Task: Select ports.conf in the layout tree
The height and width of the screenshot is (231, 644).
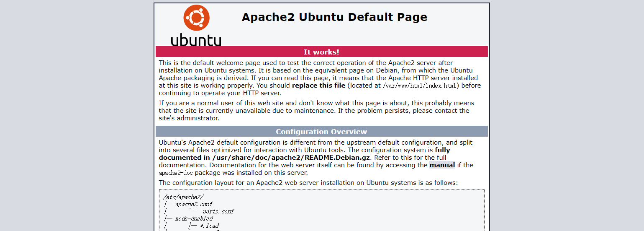Action: [218, 211]
